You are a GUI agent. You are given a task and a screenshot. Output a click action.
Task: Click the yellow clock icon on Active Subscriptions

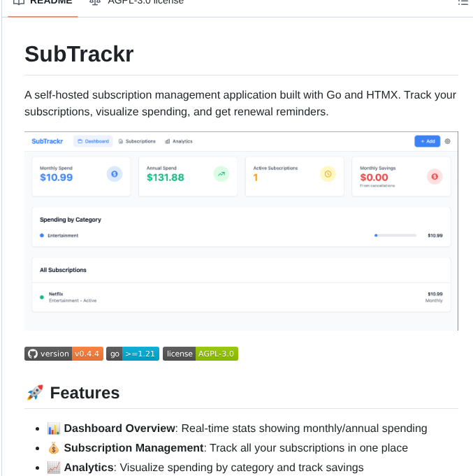[x=328, y=174]
